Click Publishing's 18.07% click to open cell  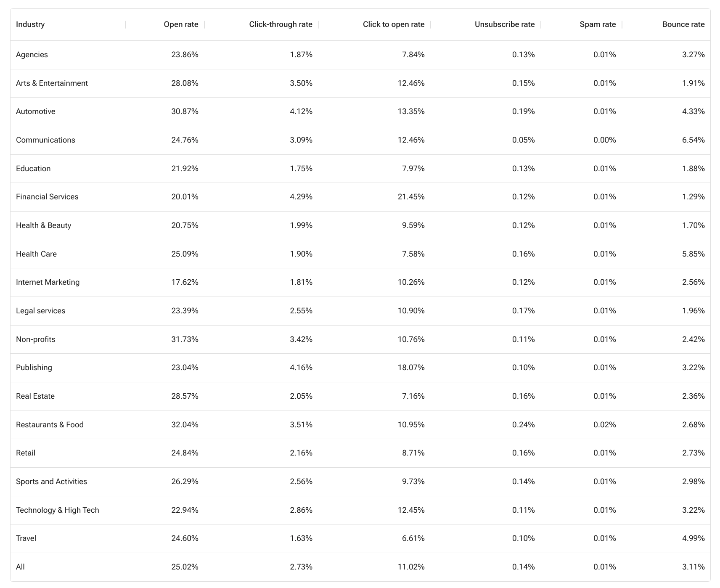pyautogui.click(x=411, y=368)
